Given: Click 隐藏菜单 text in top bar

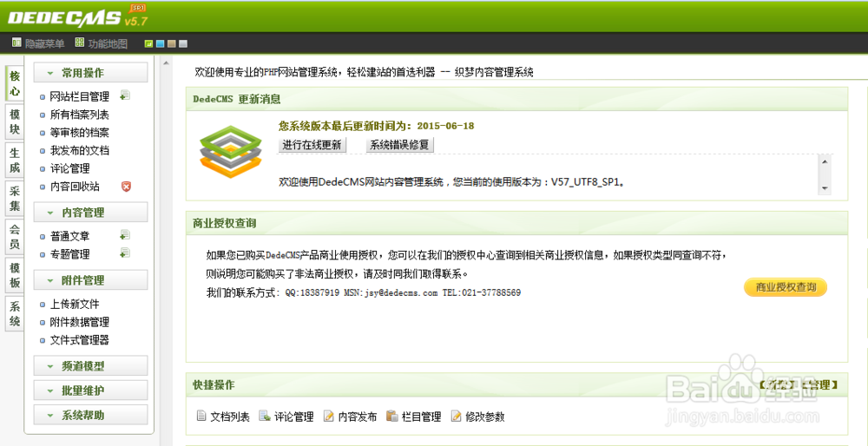Looking at the screenshot, I should (45, 43).
